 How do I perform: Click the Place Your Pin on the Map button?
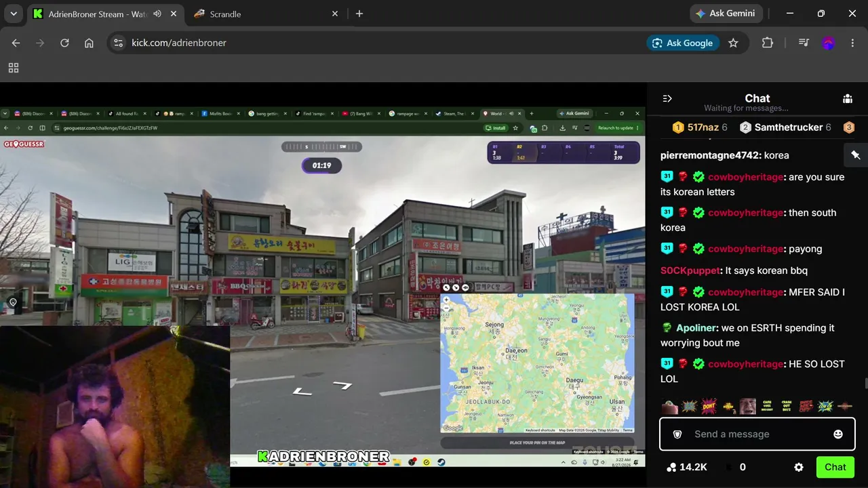[x=537, y=443]
